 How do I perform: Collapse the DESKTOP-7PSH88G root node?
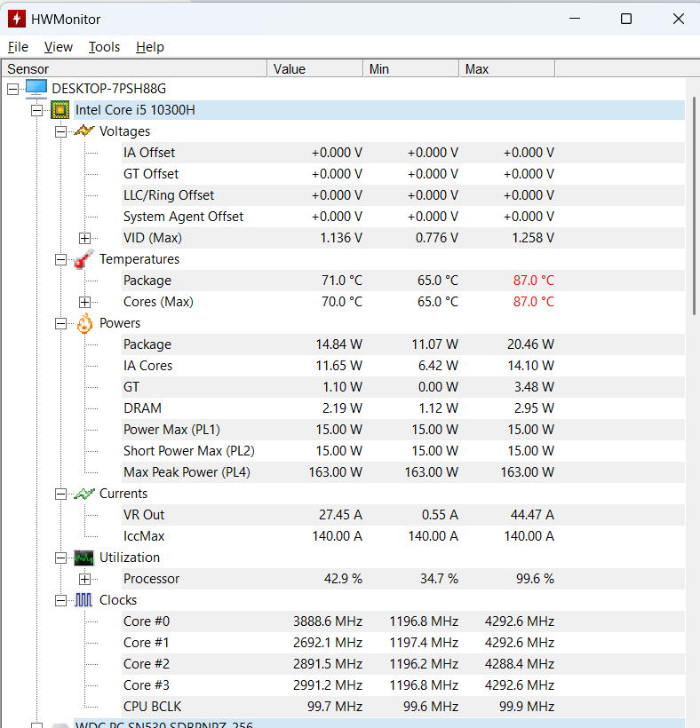tap(13, 89)
